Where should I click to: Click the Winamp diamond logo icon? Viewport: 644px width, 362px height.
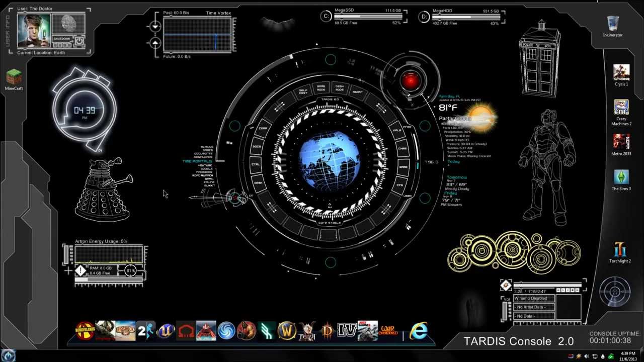[x=506, y=286]
